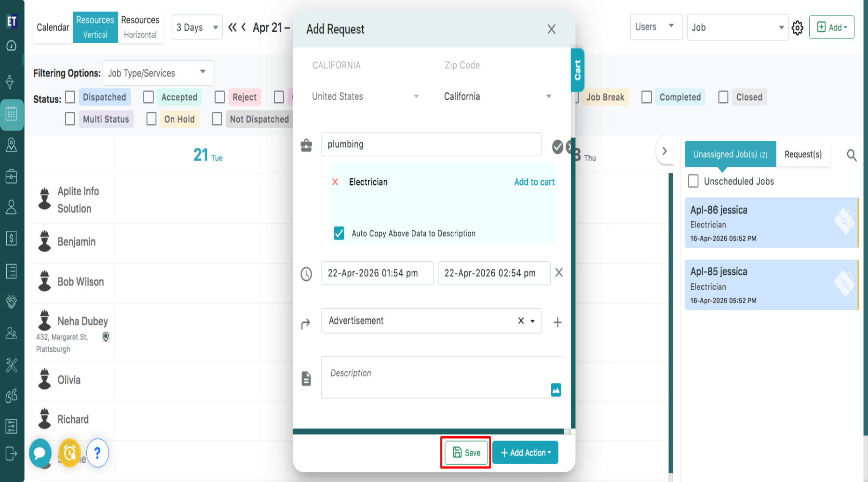Screen dimensions: 868x482
Task: Confirm plumbing entry with checkmark icon
Action: point(557,147)
